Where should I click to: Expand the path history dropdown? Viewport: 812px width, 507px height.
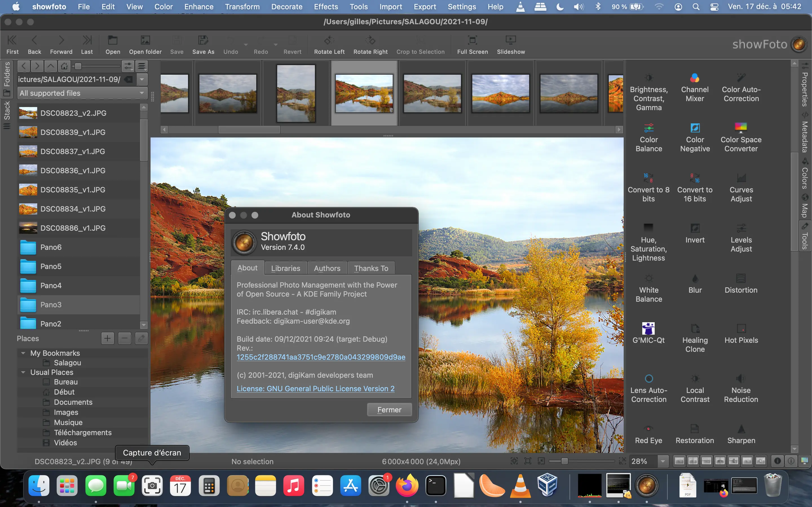(142, 79)
